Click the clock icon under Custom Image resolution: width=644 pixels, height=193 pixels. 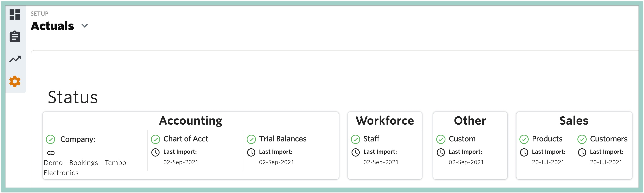441,152
